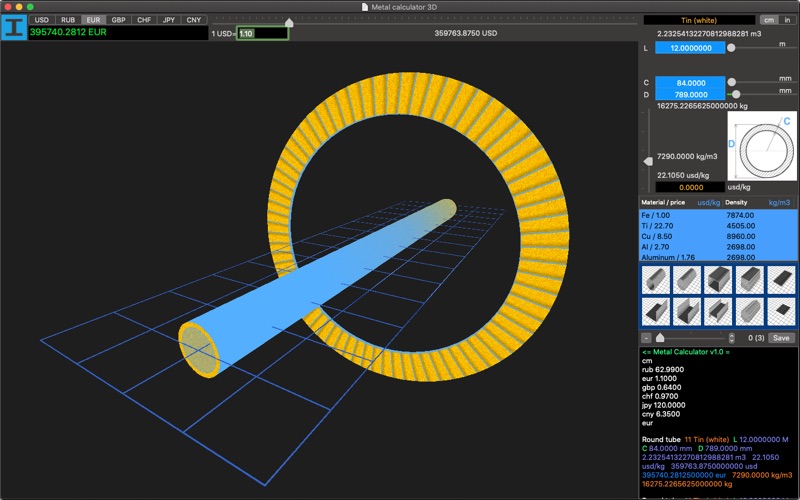Click the 22.1050 usd/kg price value

point(683,175)
